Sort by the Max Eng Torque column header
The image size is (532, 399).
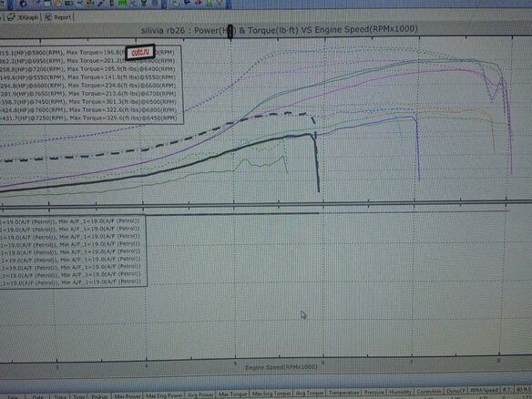click(x=271, y=394)
